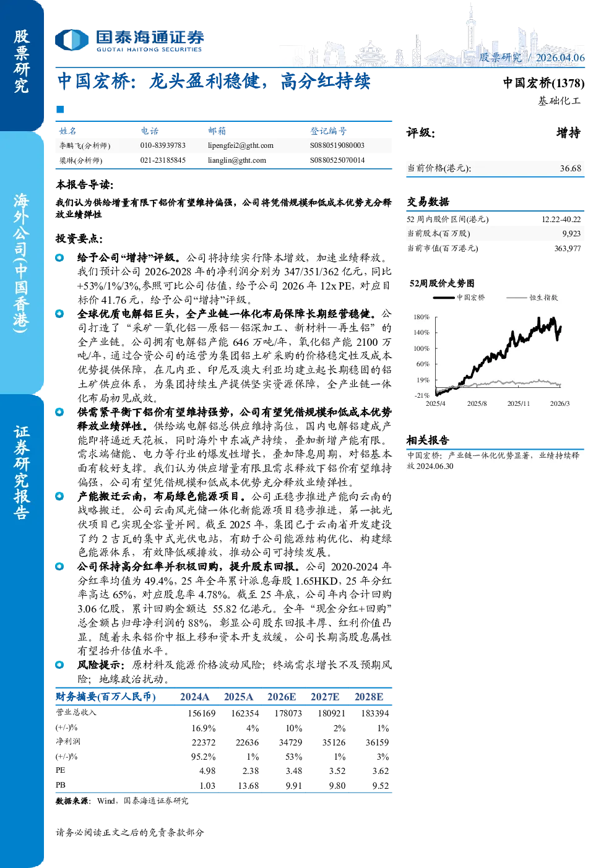Viewport: 614px width, 868px height.
Task: Click the 交易数据 section heading
Action: tap(428, 202)
